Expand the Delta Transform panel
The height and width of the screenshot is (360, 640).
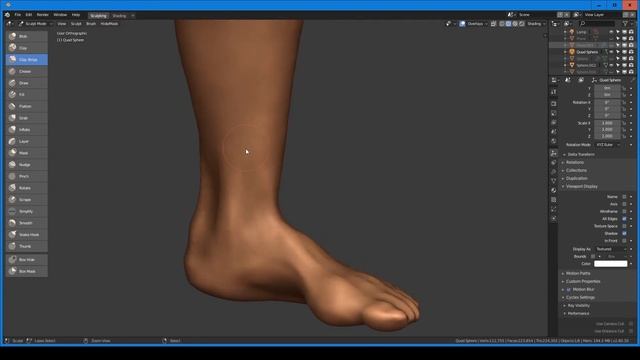tap(581, 155)
